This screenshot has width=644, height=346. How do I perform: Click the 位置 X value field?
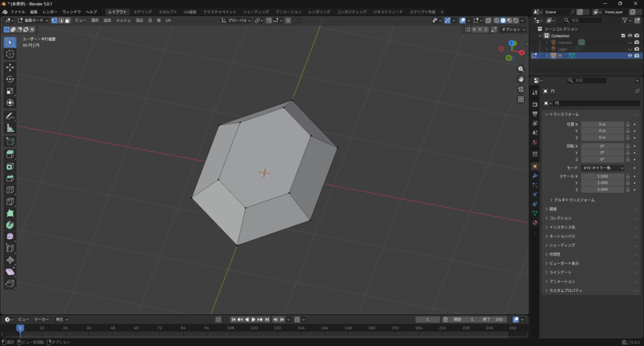602,124
